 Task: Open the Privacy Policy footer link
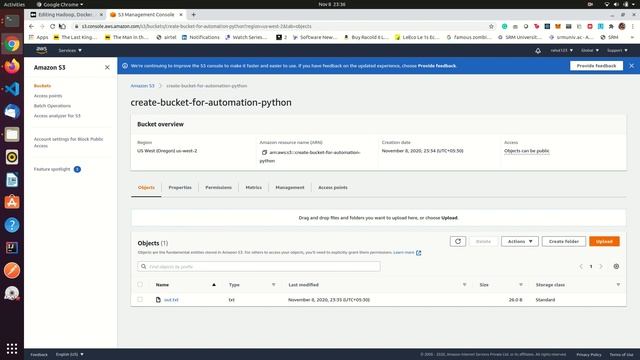589,354
